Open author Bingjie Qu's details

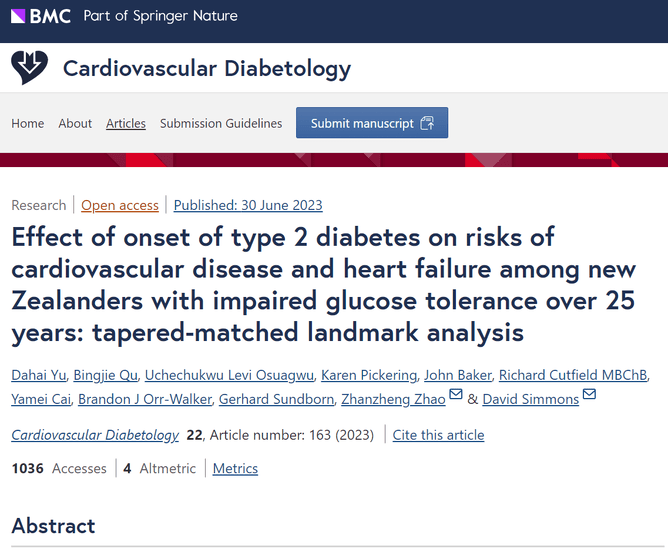(x=108, y=375)
